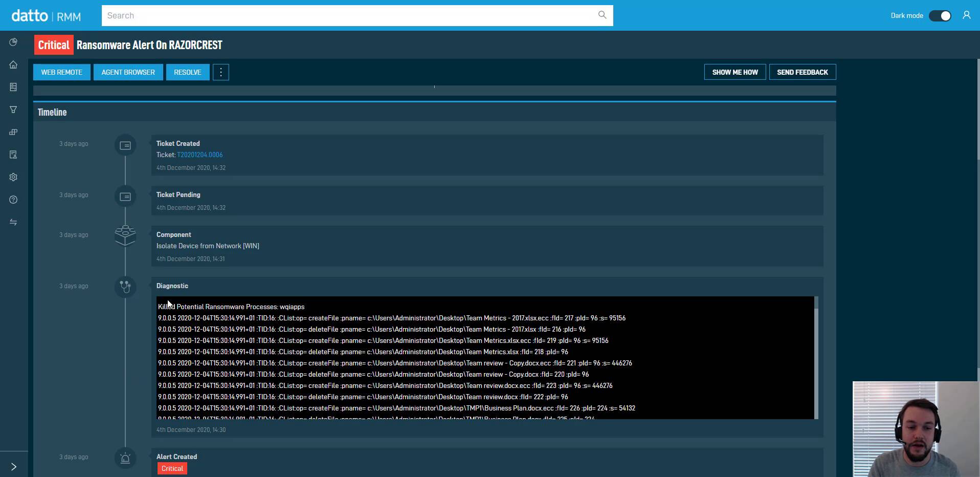Viewport: 980px width, 477px height.
Task: Click the search magnifier icon
Action: click(x=602, y=15)
